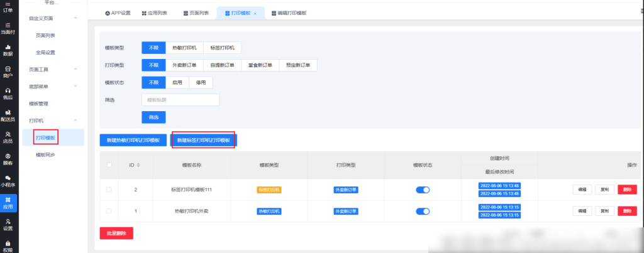Open the 顾客 sidebar section
Viewport: 644px width, 253px height.
click(8, 159)
